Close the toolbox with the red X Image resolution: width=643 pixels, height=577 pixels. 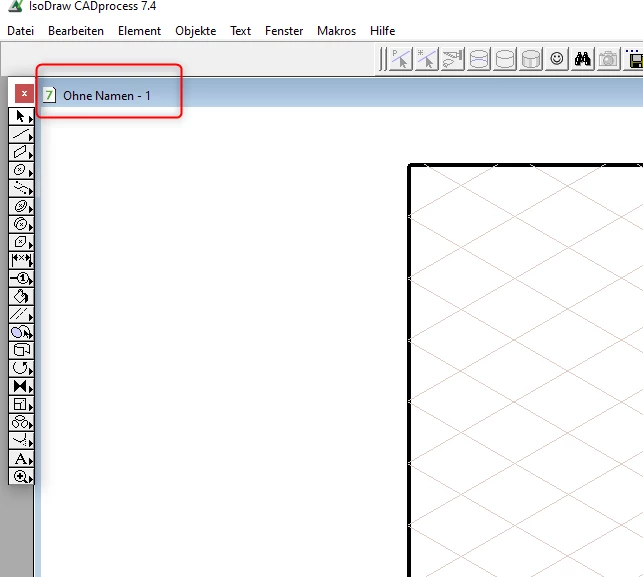coord(24,94)
